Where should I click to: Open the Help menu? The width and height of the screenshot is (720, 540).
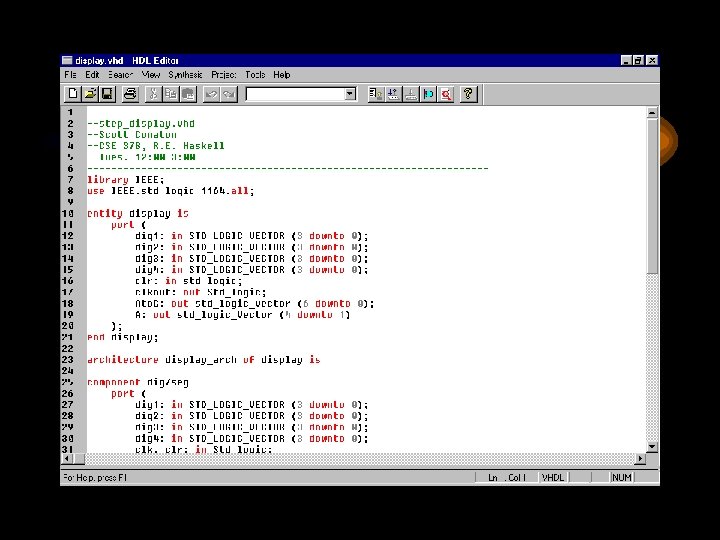click(x=281, y=74)
